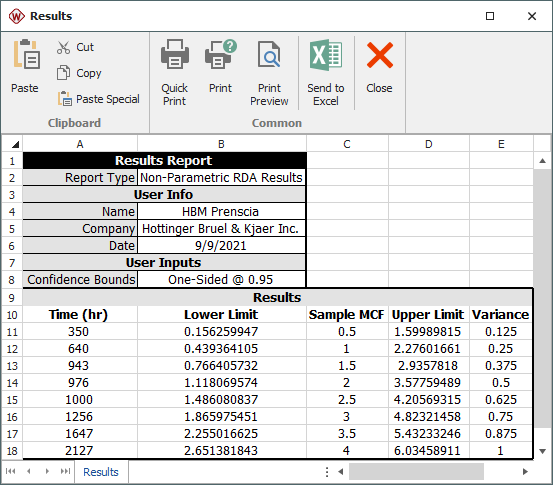Click the Sample MCF header cell
553x485 pixels.
click(x=347, y=315)
